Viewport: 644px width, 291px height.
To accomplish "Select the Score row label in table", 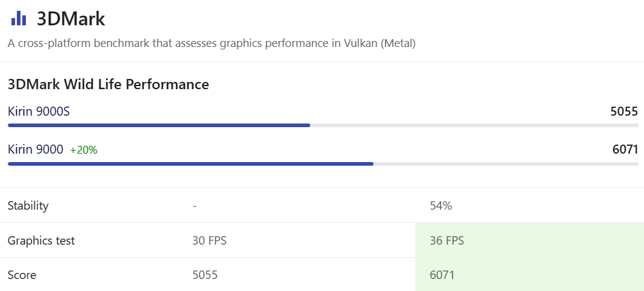I will point(22,275).
